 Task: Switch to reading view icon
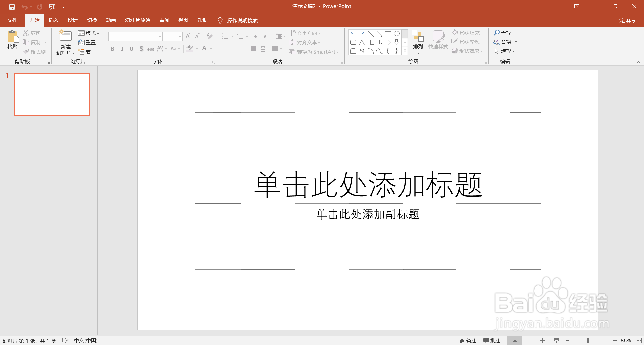click(x=542, y=341)
